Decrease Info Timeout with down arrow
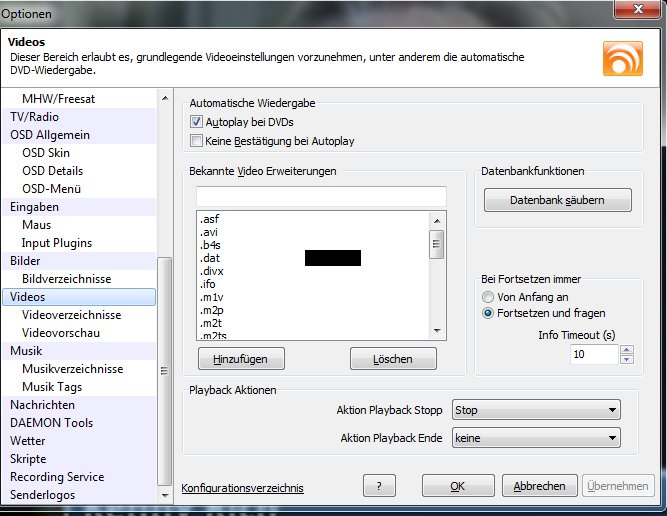This screenshot has width=667, height=516. [627, 359]
